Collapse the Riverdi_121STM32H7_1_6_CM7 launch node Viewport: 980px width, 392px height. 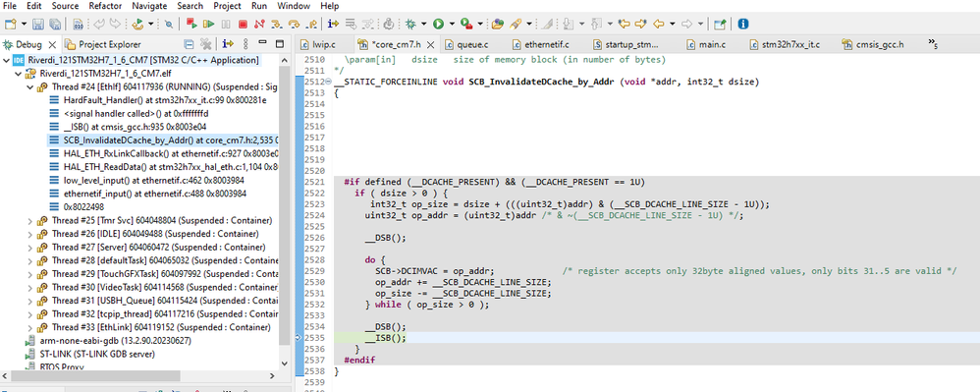pos(6,61)
